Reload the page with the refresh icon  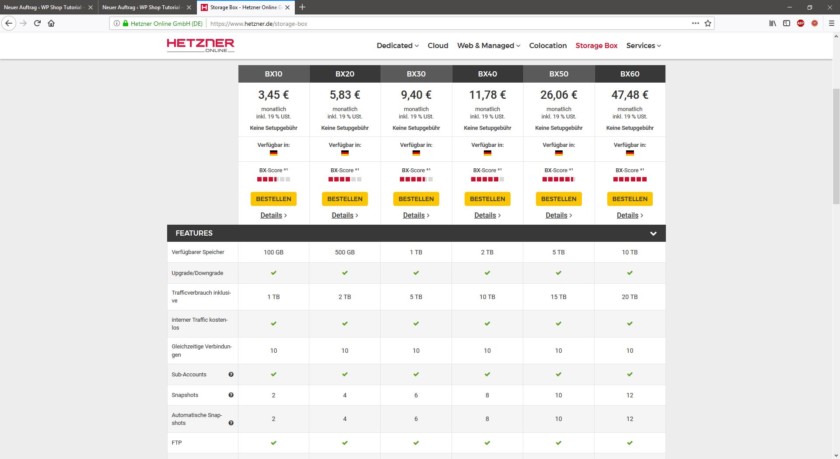[x=37, y=23]
